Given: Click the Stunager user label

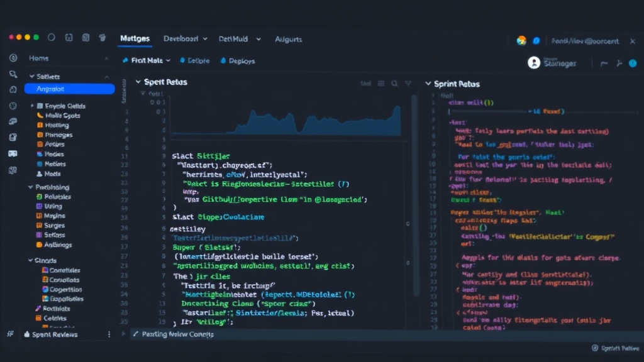Looking at the screenshot, I should (560, 63).
